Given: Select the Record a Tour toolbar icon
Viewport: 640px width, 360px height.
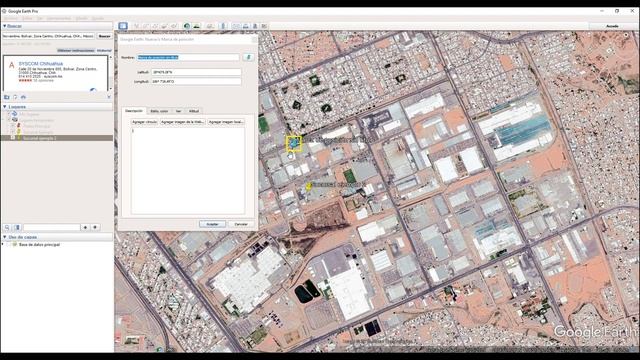Looking at the screenshot, I should (x=173, y=26).
